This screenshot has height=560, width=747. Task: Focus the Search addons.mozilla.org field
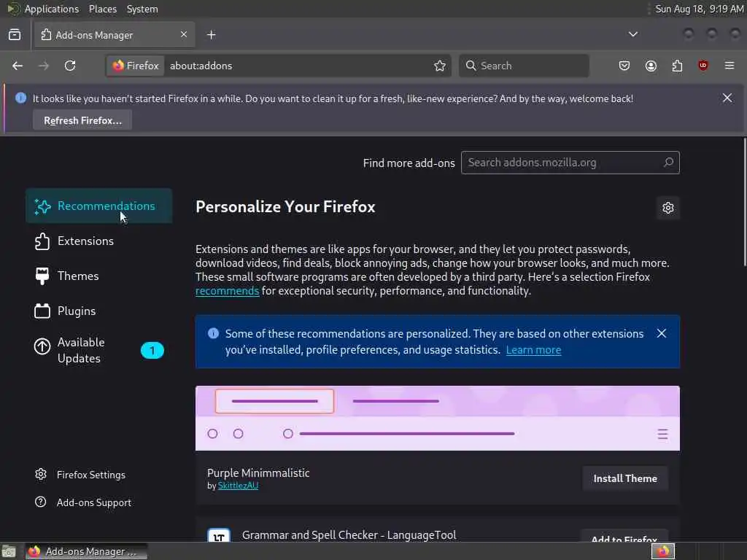point(570,163)
